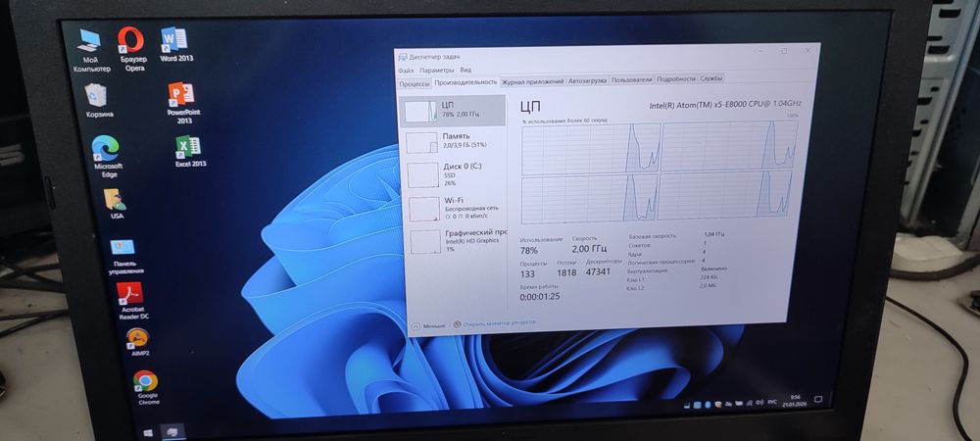
Task: Launch PowerPoint 2013 from the desktop
Action: [182, 103]
